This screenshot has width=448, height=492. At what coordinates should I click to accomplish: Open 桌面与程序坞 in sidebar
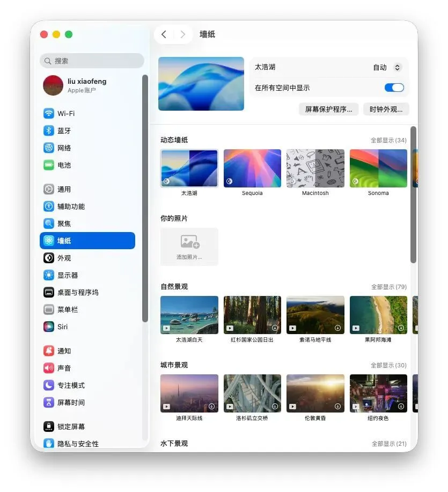(78, 292)
